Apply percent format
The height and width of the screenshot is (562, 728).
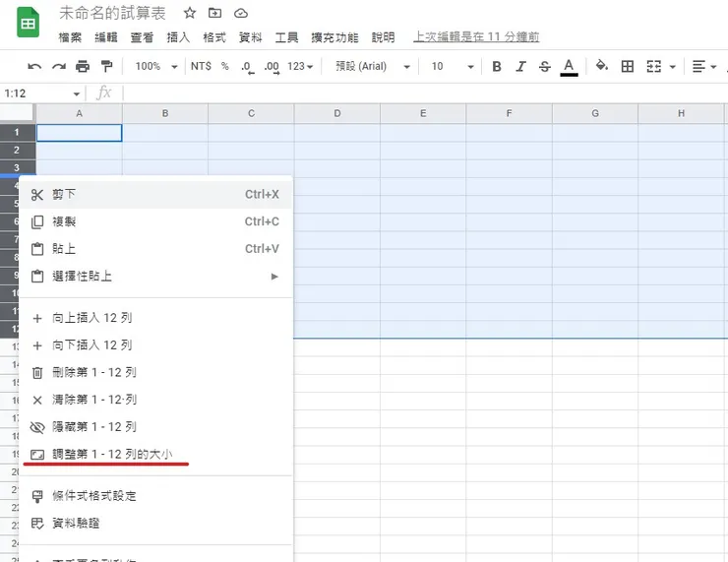pos(225,66)
